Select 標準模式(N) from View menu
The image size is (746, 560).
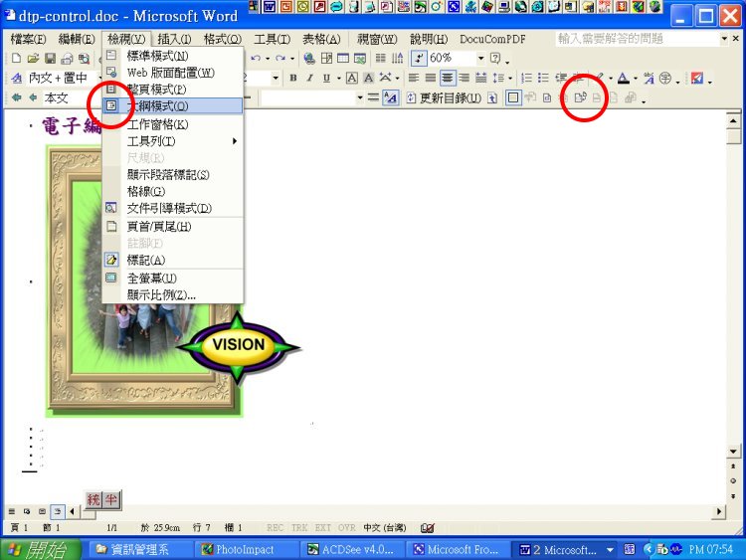tap(173, 56)
